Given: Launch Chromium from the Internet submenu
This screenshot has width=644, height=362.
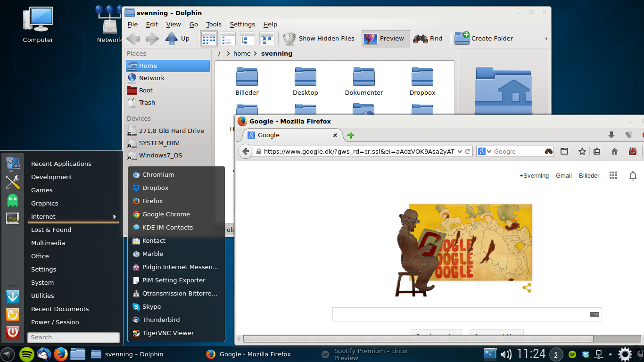Looking at the screenshot, I should tap(176, 174).
